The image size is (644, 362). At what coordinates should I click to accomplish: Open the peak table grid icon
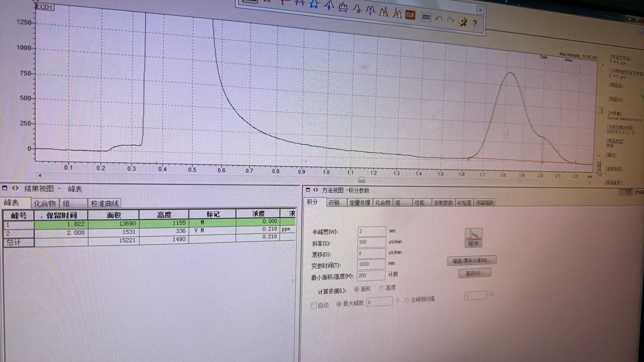click(x=426, y=17)
